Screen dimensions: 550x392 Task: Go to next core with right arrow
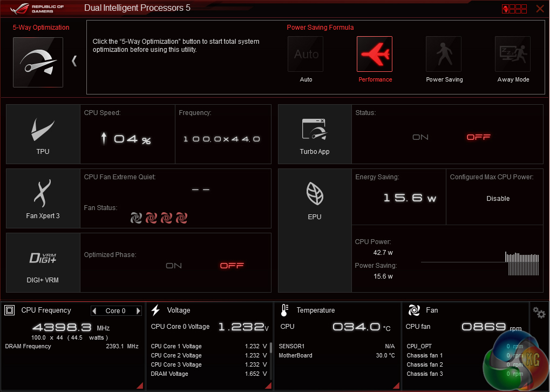[x=138, y=311]
